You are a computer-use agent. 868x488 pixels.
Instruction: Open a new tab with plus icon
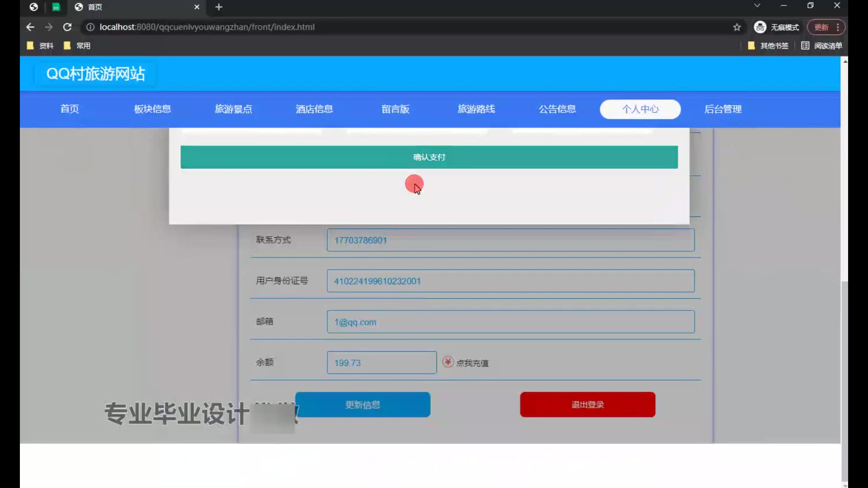pos(219,7)
